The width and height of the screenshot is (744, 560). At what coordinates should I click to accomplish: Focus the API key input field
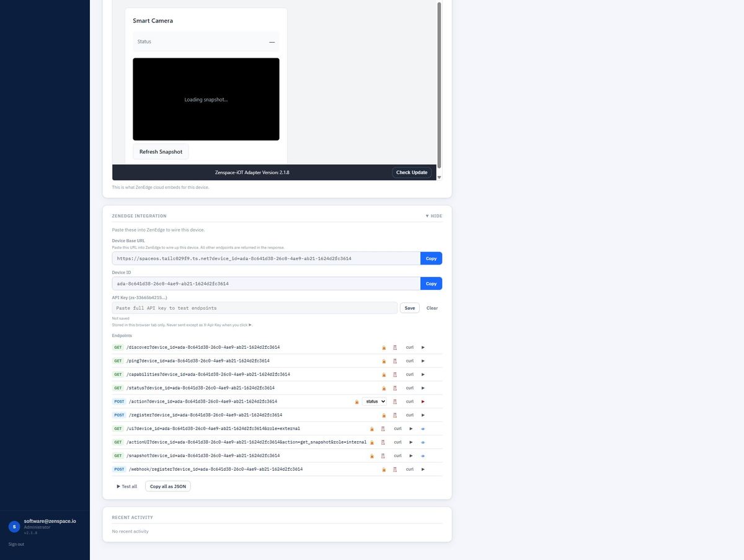255,308
